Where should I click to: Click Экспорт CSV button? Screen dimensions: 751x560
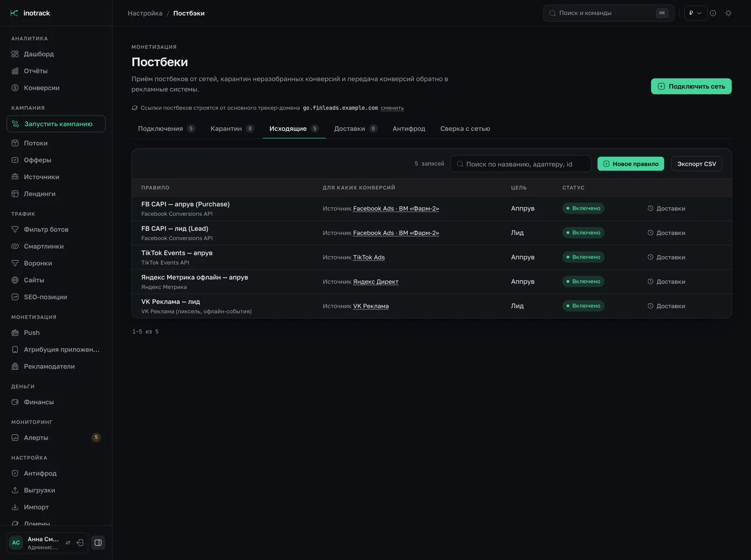697,164
